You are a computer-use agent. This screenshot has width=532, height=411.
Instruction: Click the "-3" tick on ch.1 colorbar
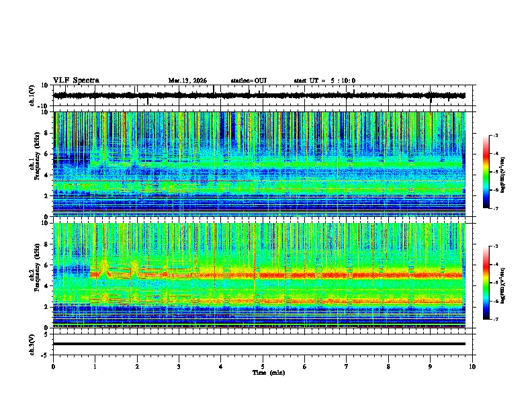(496, 135)
